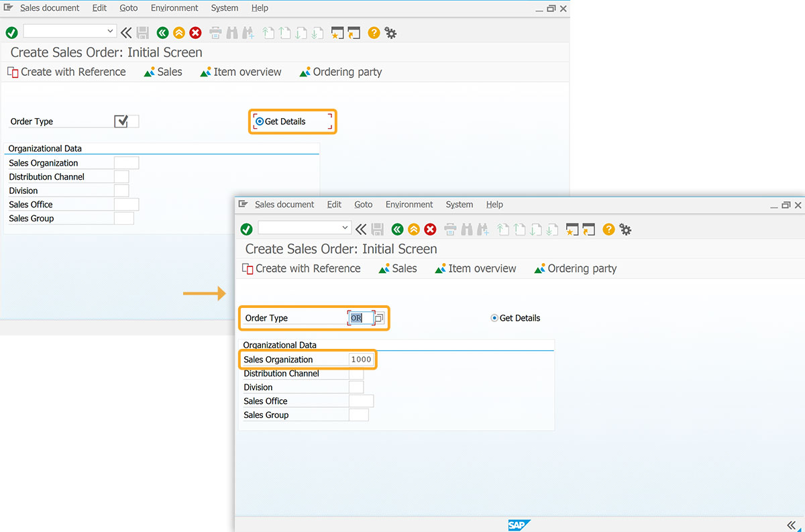This screenshot has height=532, width=805.
Task: Open Customize Local Layout gear in rear window
Action: point(390,32)
